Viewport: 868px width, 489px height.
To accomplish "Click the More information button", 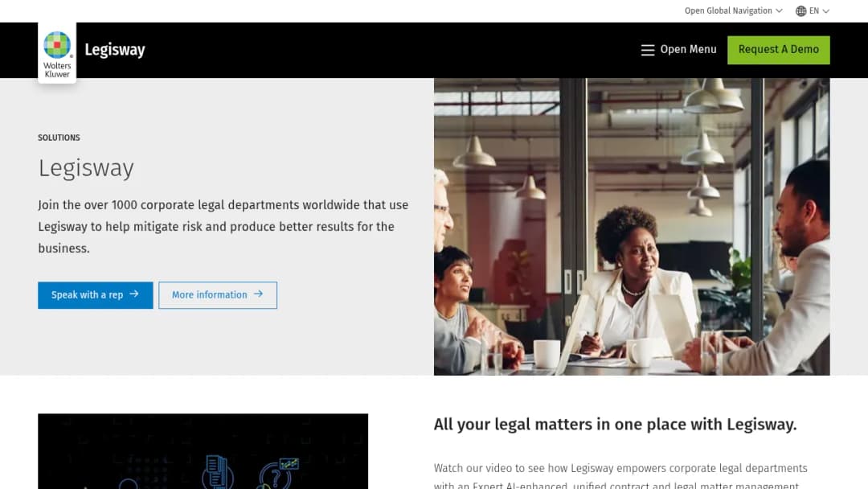I will [218, 295].
